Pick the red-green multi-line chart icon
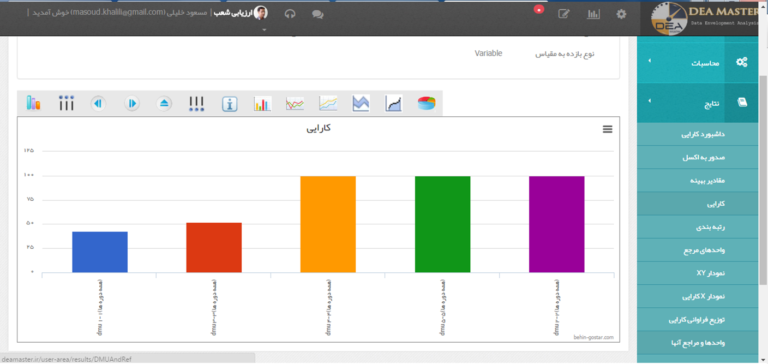 295,103
